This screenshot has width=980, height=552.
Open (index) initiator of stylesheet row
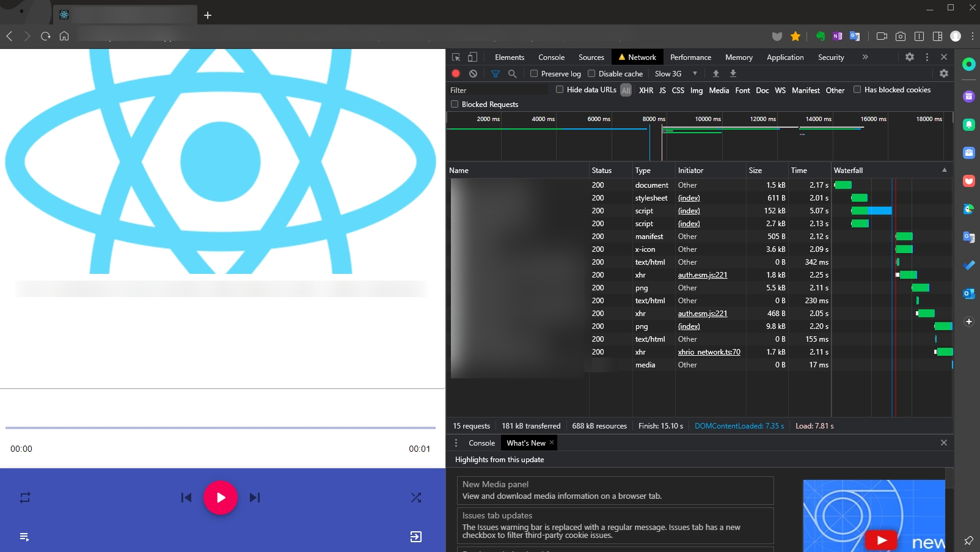coord(689,198)
